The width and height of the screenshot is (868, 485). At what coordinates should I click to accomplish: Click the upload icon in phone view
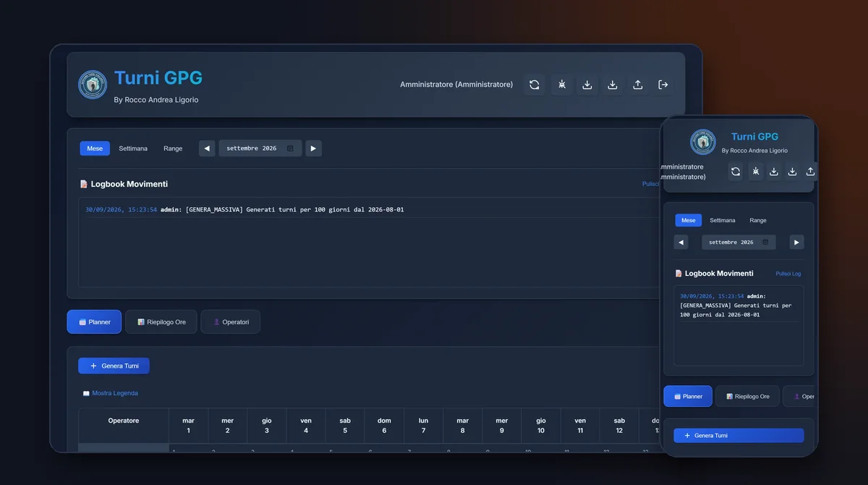[811, 172]
